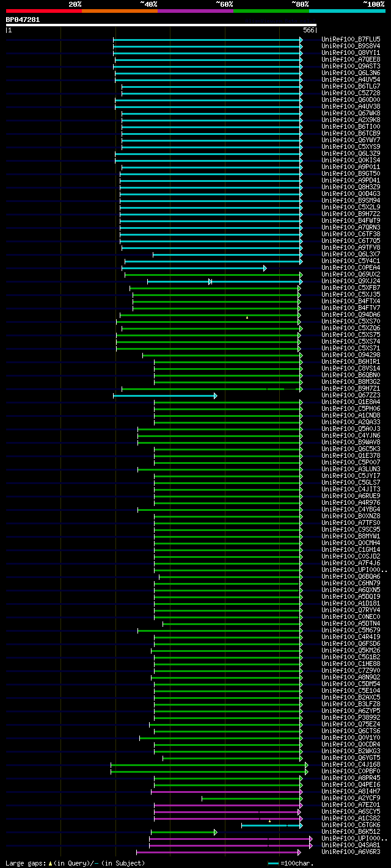Click the green alignment bar of A2YCF9
This screenshot has width=391, height=868.
(x=252, y=798)
